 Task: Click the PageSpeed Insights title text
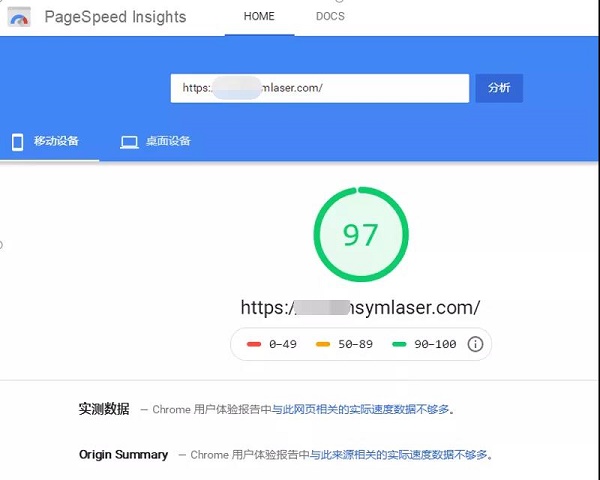(x=116, y=17)
